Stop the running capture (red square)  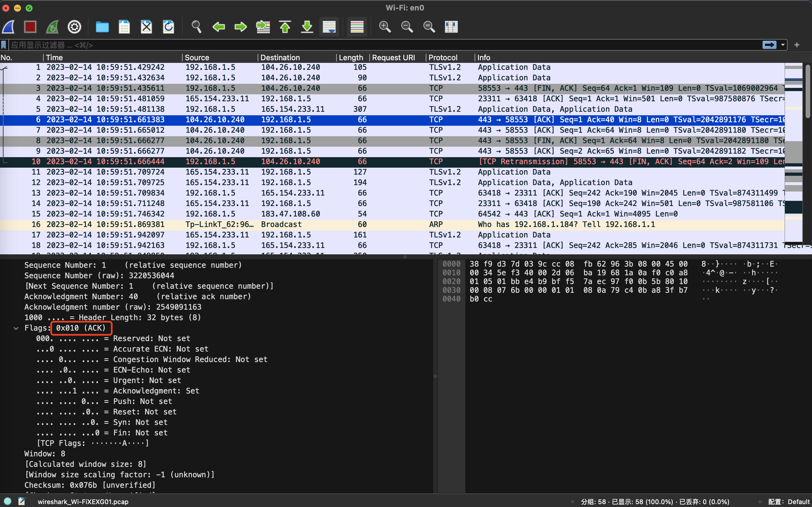tap(30, 27)
